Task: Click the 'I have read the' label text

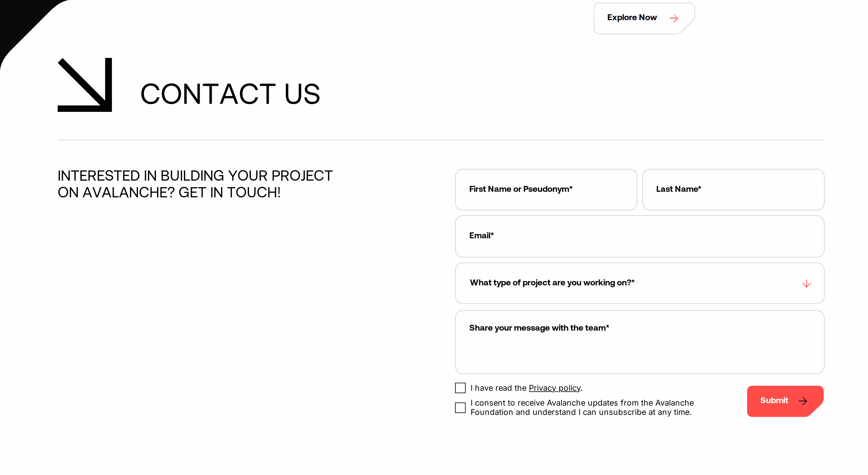Action: (499, 388)
